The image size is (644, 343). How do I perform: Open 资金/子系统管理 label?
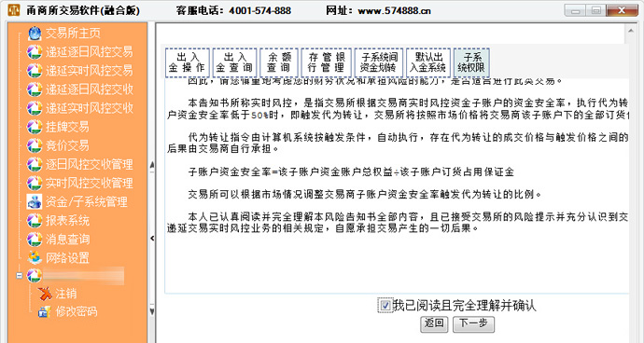[86, 202]
